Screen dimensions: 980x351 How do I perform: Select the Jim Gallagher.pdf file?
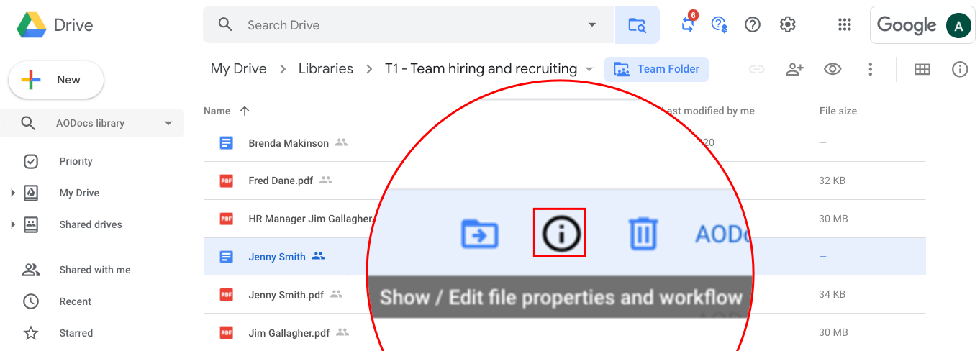point(289,333)
